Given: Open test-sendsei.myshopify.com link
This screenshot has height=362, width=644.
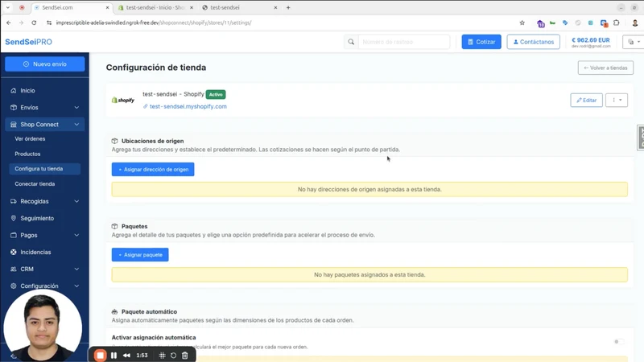Looking at the screenshot, I should (188, 106).
